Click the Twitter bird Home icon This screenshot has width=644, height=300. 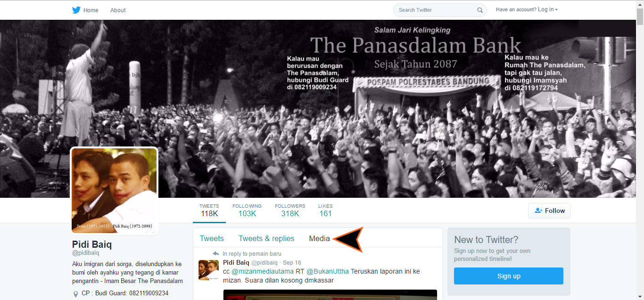point(76,10)
